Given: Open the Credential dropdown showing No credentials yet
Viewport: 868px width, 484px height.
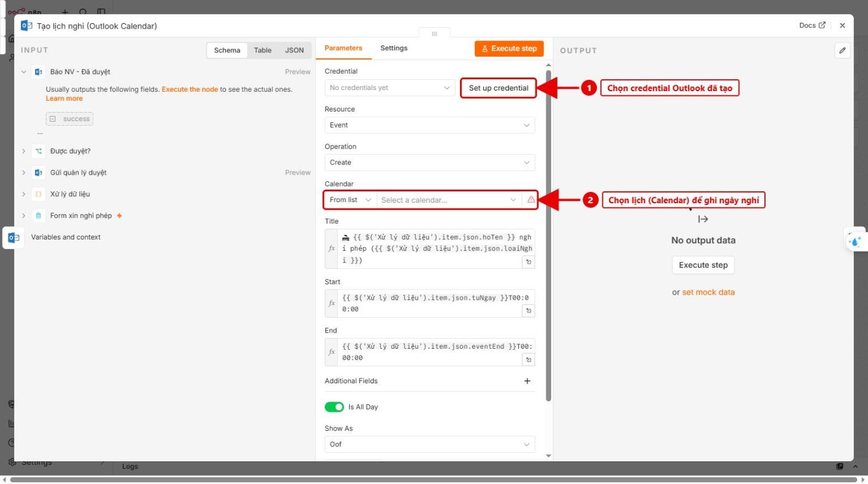Looking at the screenshot, I should 390,88.
